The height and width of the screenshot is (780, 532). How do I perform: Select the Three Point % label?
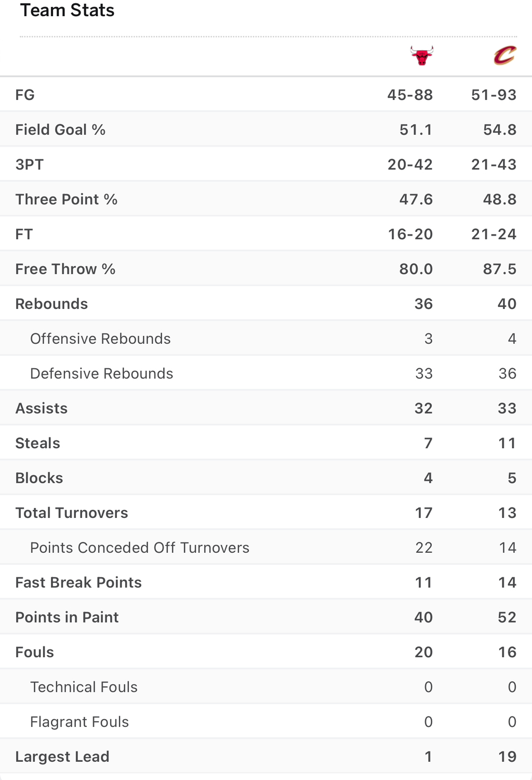point(66,199)
